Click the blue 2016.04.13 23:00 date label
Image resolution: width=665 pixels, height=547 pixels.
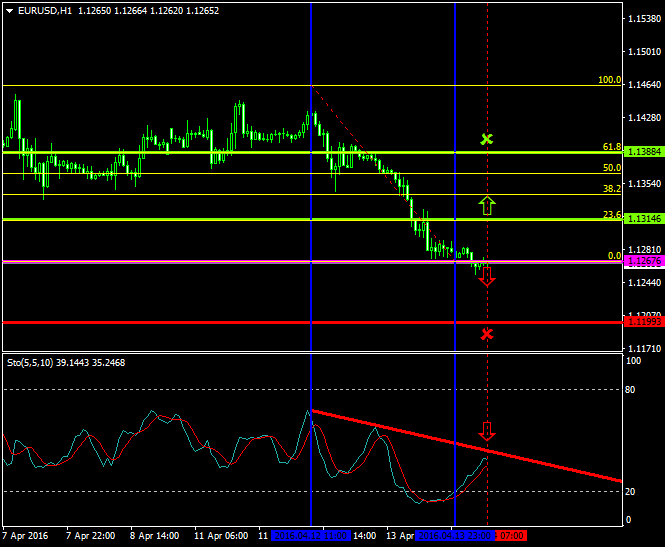point(455,536)
